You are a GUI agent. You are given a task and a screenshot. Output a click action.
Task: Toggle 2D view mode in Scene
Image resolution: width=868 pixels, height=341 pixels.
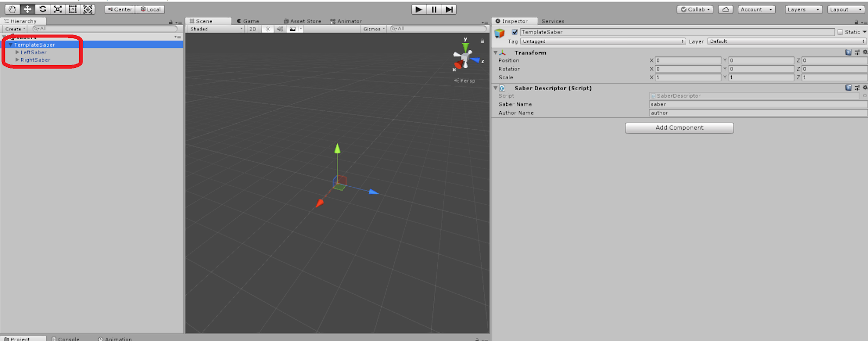(253, 29)
